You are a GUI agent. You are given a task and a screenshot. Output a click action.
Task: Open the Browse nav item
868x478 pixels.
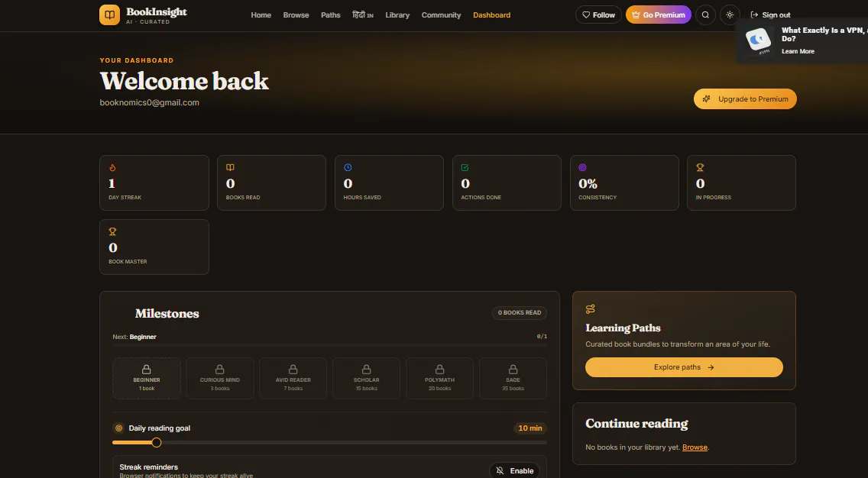coord(296,15)
